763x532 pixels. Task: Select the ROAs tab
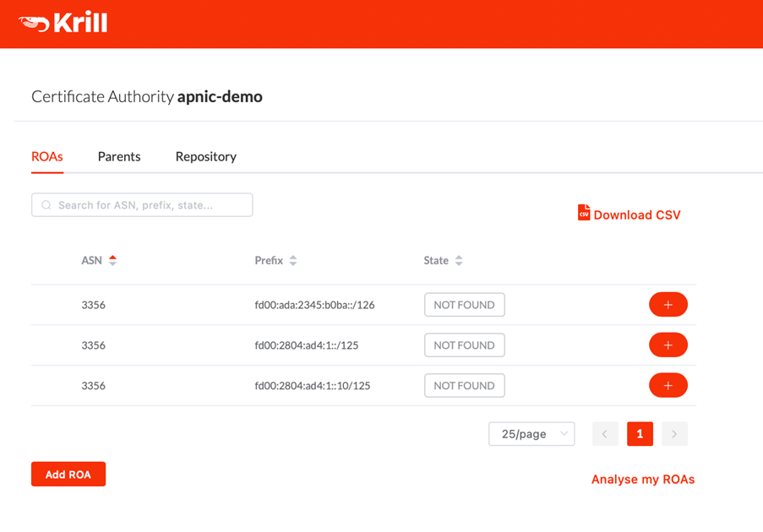coord(47,156)
